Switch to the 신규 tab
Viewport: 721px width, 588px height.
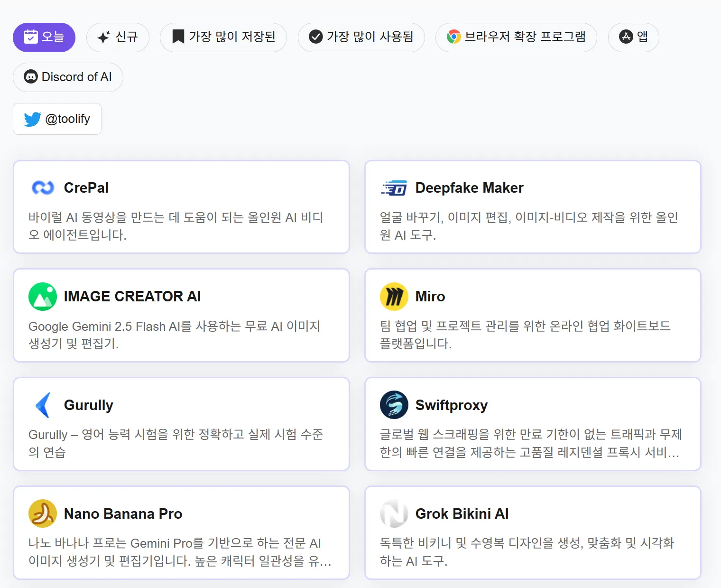118,37
